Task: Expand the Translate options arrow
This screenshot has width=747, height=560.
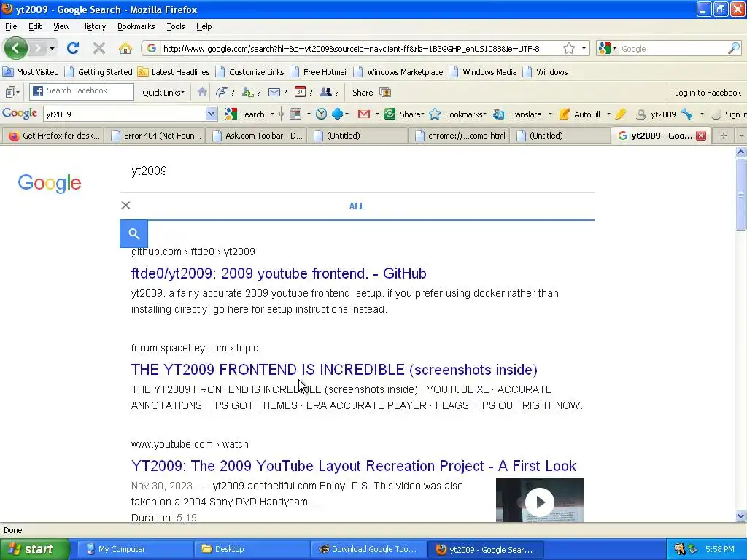Action: (x=550, y=114)
